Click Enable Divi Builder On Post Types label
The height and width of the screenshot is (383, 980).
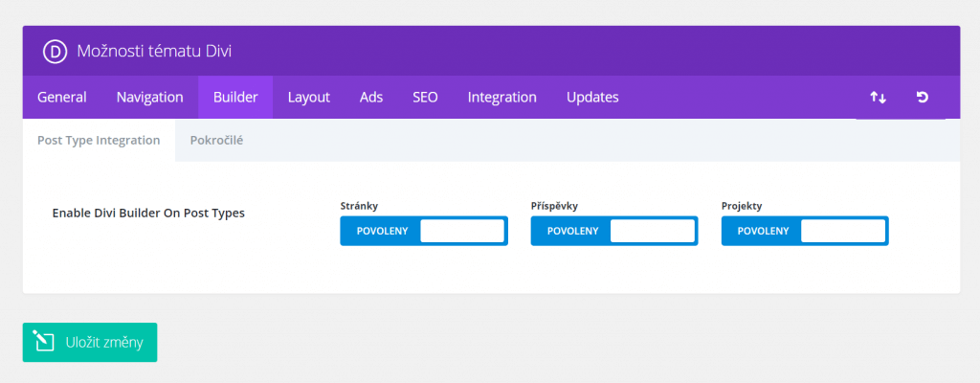148,213
